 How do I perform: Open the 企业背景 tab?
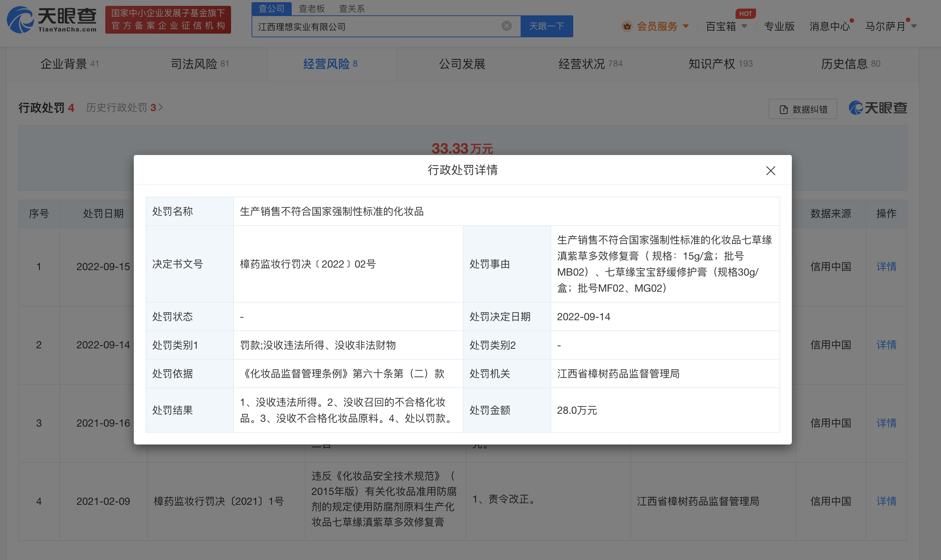coord(69,64)
